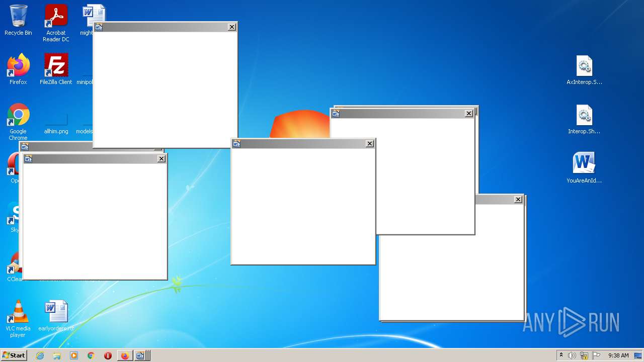Launch Windows Media Player from taskbar

(74, 355)
